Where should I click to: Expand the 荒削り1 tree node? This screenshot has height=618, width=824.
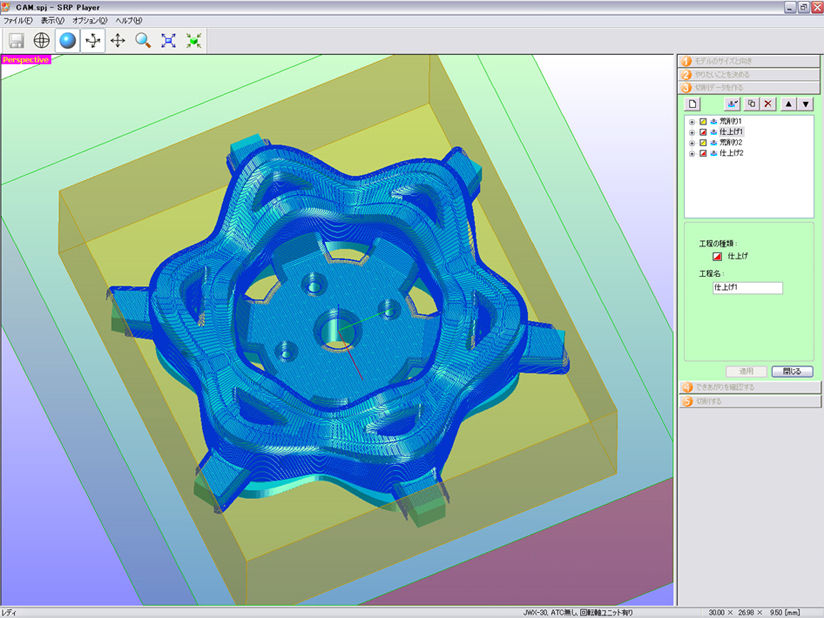pos(692,121)
